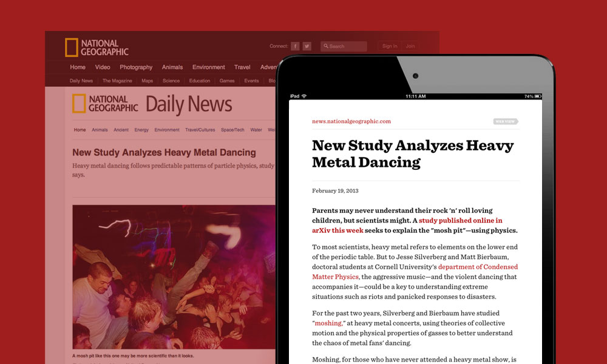Screen dimensions: 607x364
Task: Click the 'Connect:' label in the website header
Action: pyautogui.click(x=279, y=46)
